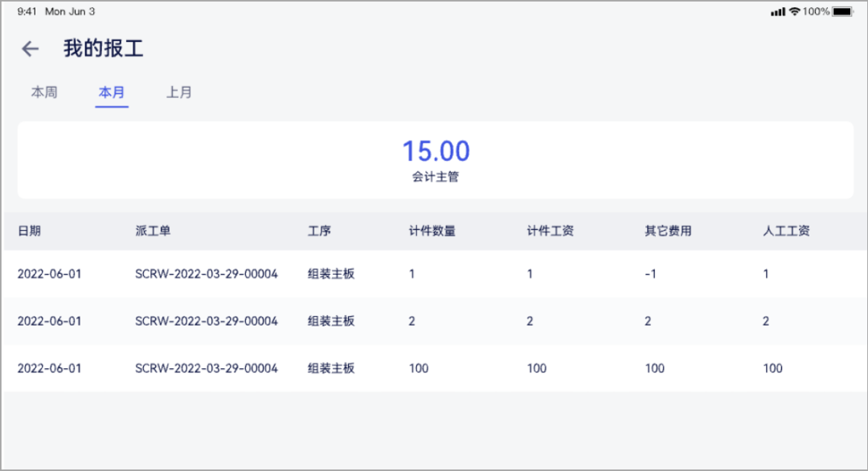Click the Wi-Fi icon in status bar
The image size is (868, 471).
coord(794,11)
